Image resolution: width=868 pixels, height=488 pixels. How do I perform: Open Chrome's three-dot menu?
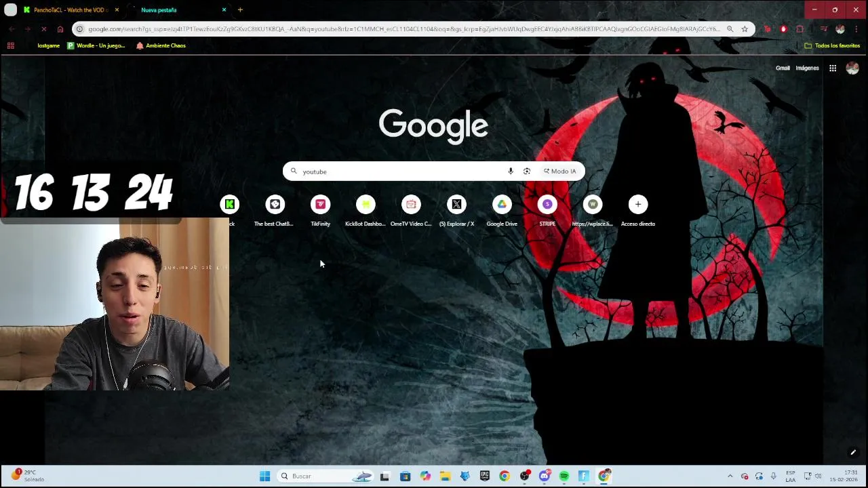click(857, 29)
